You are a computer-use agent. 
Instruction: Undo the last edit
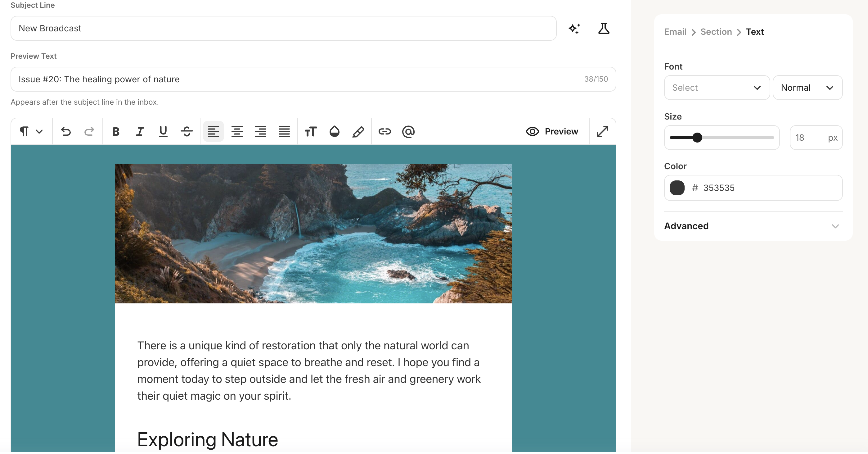pos(66,131)
